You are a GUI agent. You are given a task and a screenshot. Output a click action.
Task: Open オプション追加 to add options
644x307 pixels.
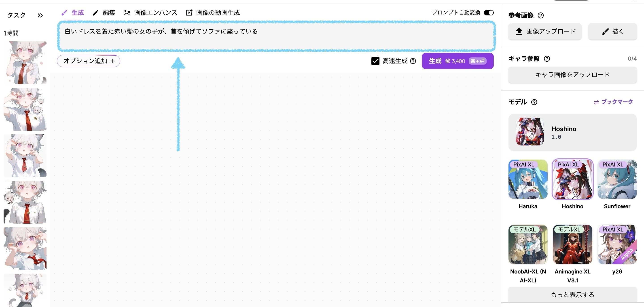[89, 61]
